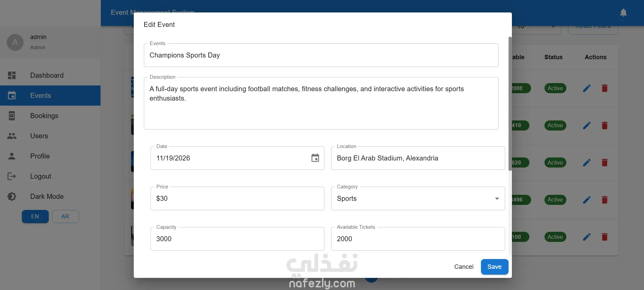644x290 pixels.
Task: Delete the event row ending in 620
Action: point(604,163)
